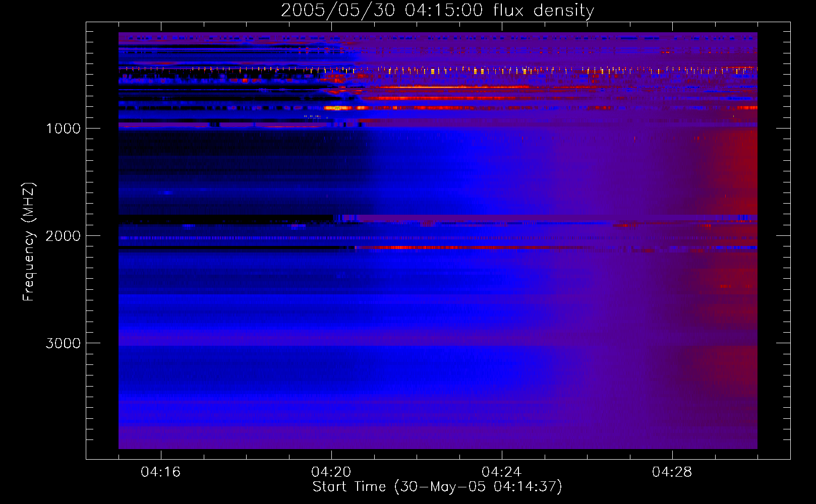Click the "Frequency (MHZ)" axis label
The height and width of the screenshot is (504, 816).
coord(29,241)
